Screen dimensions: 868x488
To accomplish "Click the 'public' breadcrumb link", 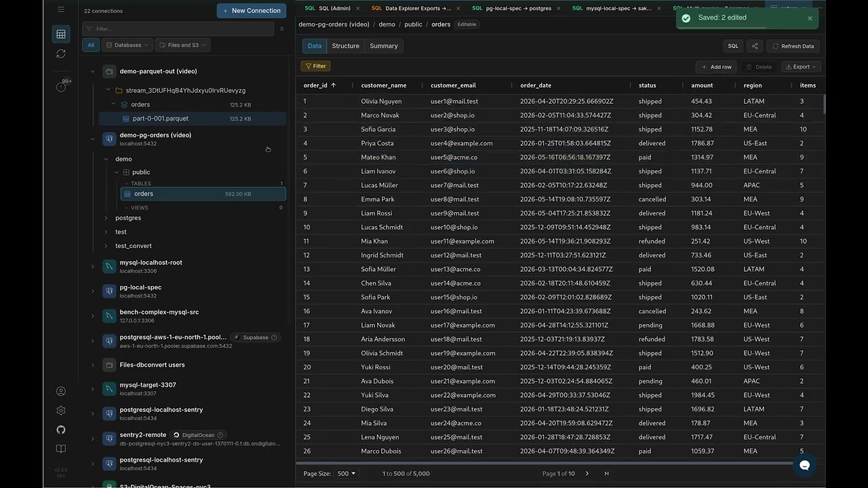I will click(413, 24).
